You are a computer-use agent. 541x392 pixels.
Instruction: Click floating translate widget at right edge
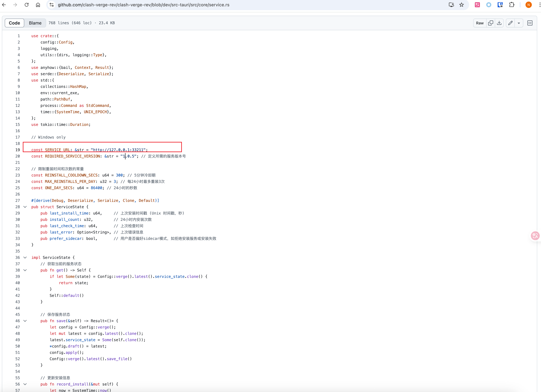coord(535,236)
